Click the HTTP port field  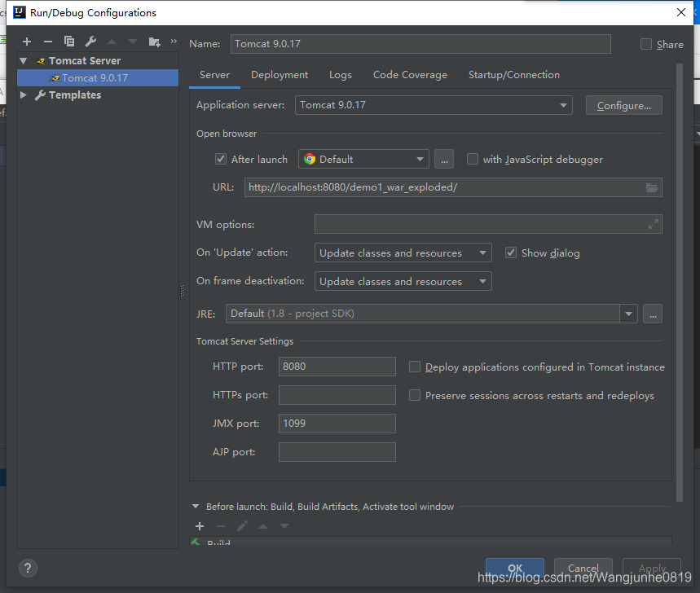tap(337, 367)
